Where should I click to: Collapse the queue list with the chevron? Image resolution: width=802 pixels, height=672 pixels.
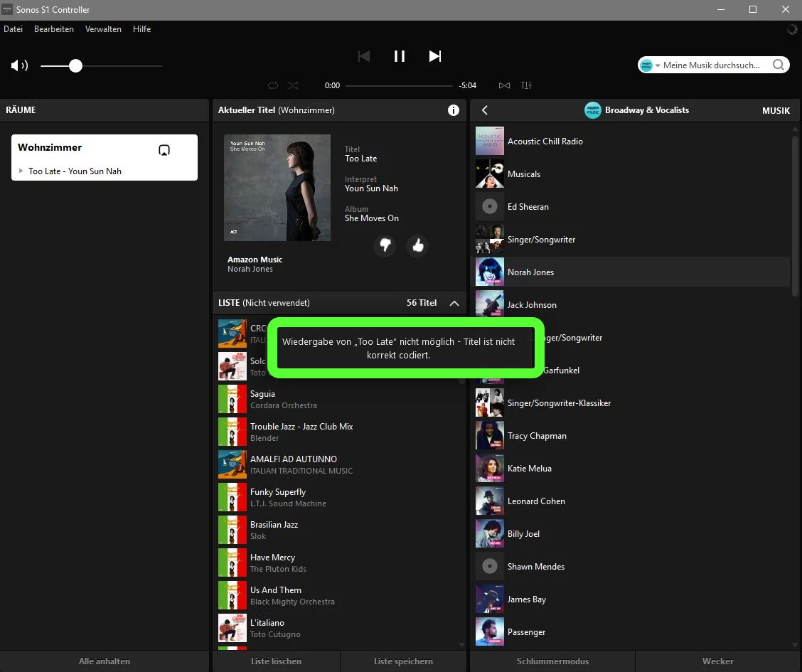point(454,303)
